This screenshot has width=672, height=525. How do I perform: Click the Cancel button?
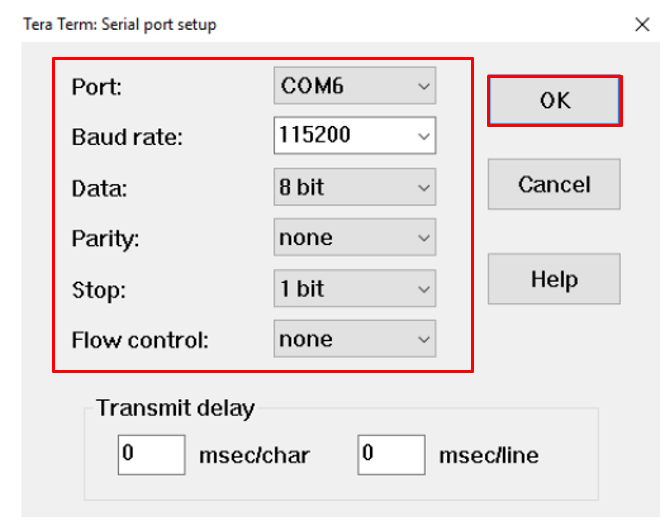(x=554, y=184)
